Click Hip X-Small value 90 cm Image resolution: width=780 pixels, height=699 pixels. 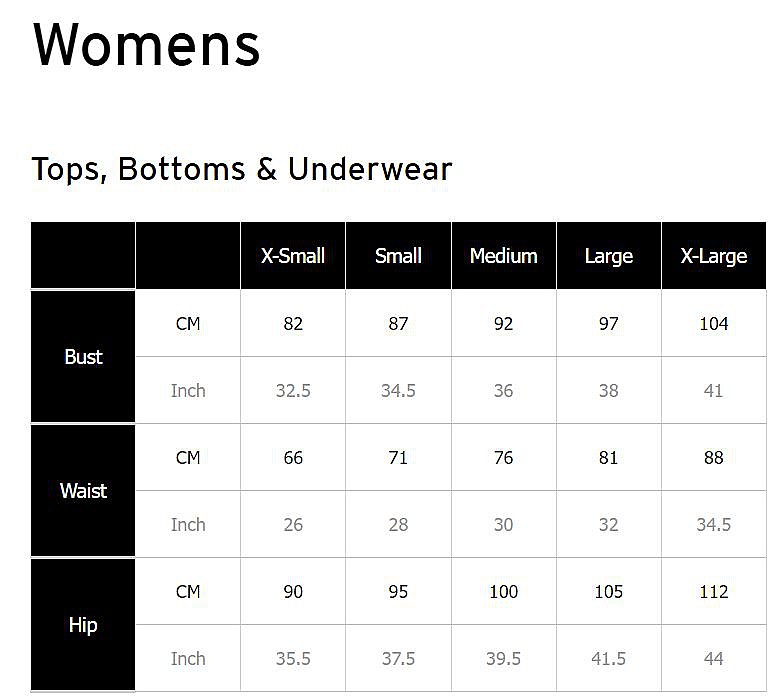click(293, 592)
